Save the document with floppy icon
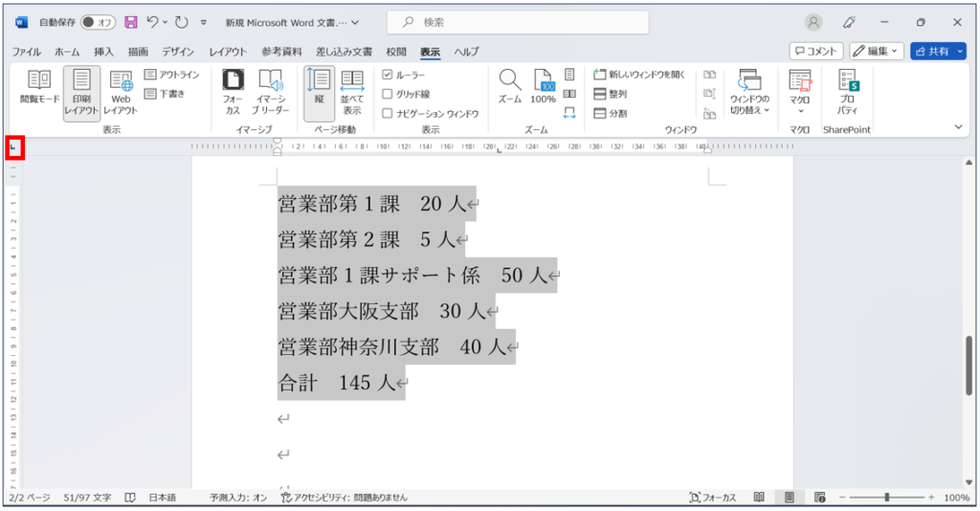Image resolution: width=980 pixels, height=511 pixels. (x=130, y=23)
